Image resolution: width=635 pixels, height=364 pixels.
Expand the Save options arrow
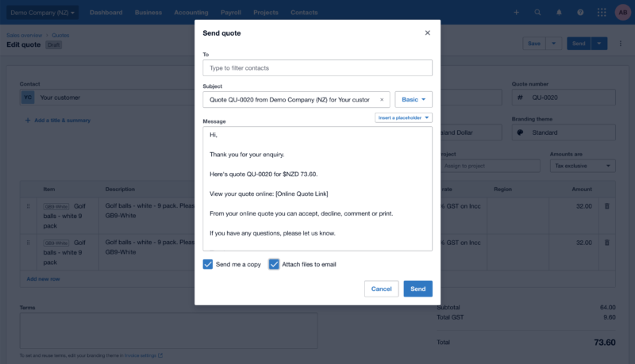point(553,44)
